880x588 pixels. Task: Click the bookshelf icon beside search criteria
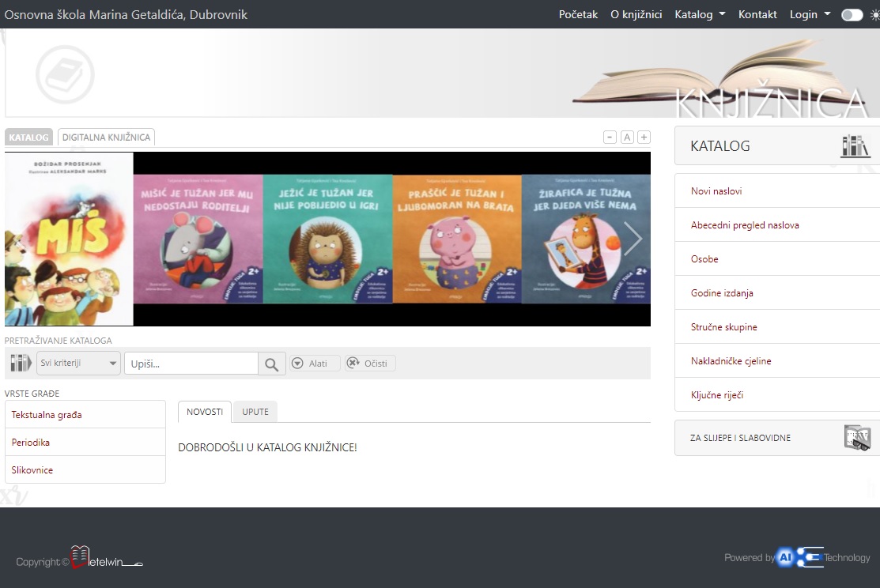[21, 363]
